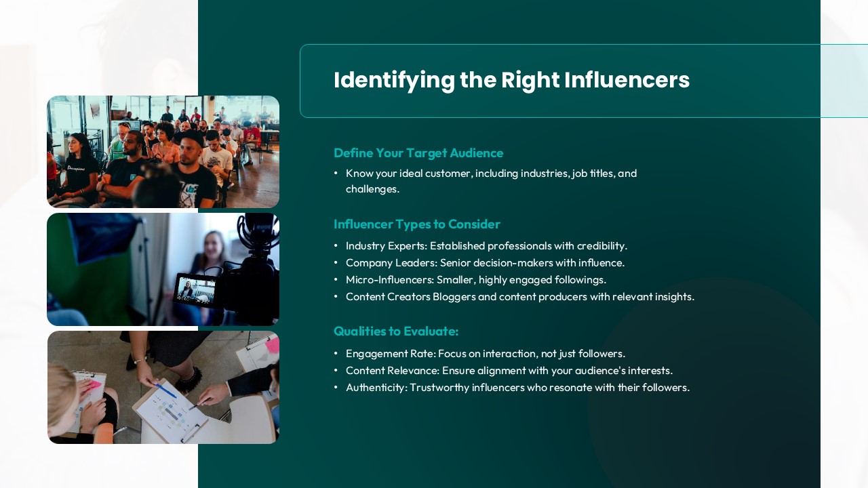868x488 pixels.
Task: Click the 'Identifying the Right Influencers' title
Action: click(511, 80)
